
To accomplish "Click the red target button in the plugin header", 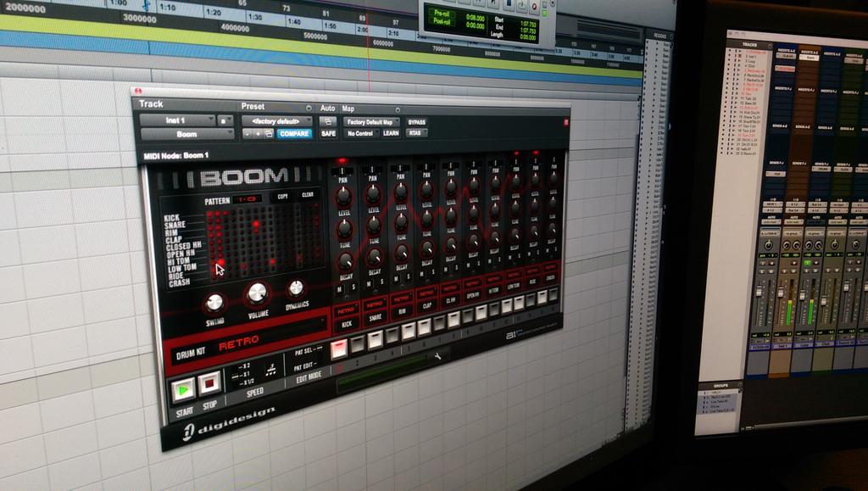I will 565,122.
